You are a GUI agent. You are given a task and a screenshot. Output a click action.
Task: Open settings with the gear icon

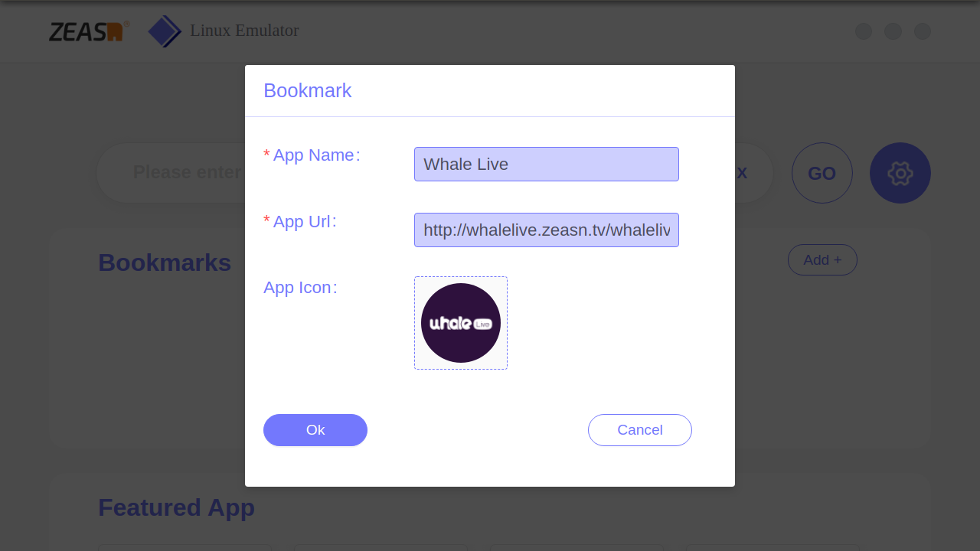(x=900, y=173)
